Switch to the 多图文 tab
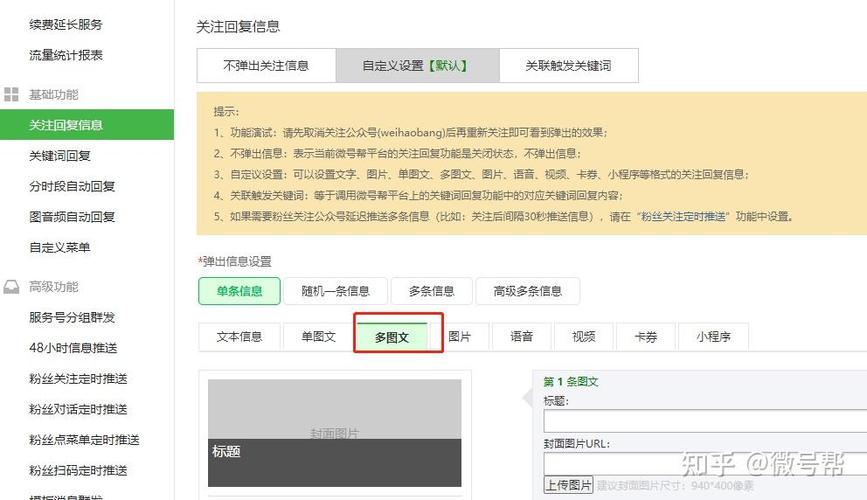 pos(392,337)
